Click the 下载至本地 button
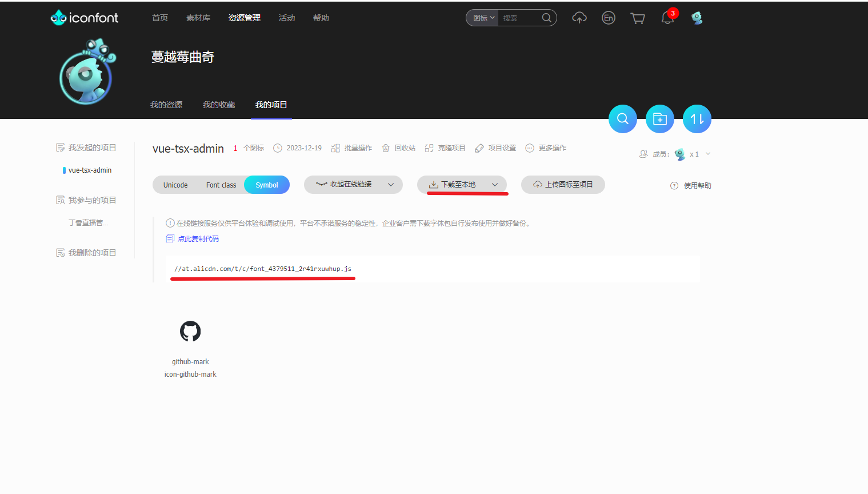 [x=462, y=185]
